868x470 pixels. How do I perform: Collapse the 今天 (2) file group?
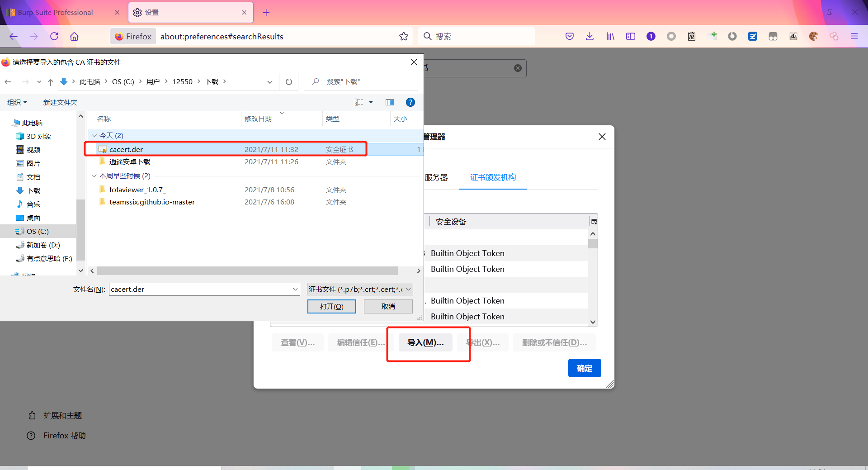pos(94,135)
